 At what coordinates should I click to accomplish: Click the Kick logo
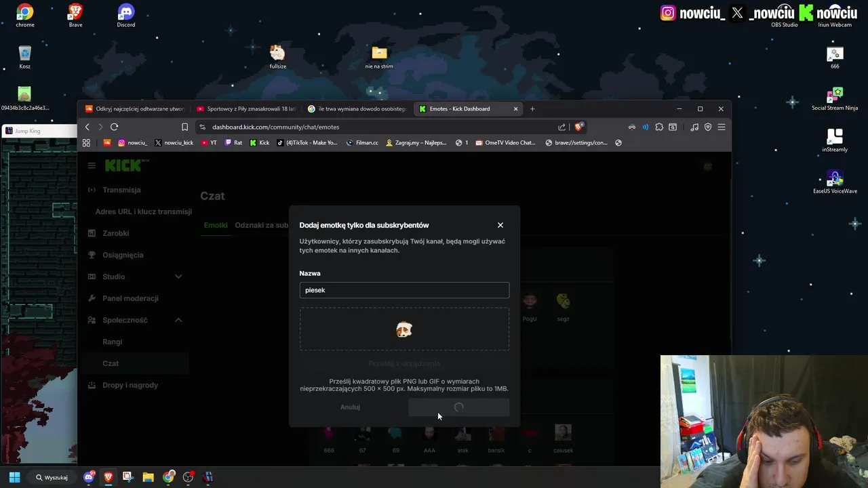click(126, 165)
